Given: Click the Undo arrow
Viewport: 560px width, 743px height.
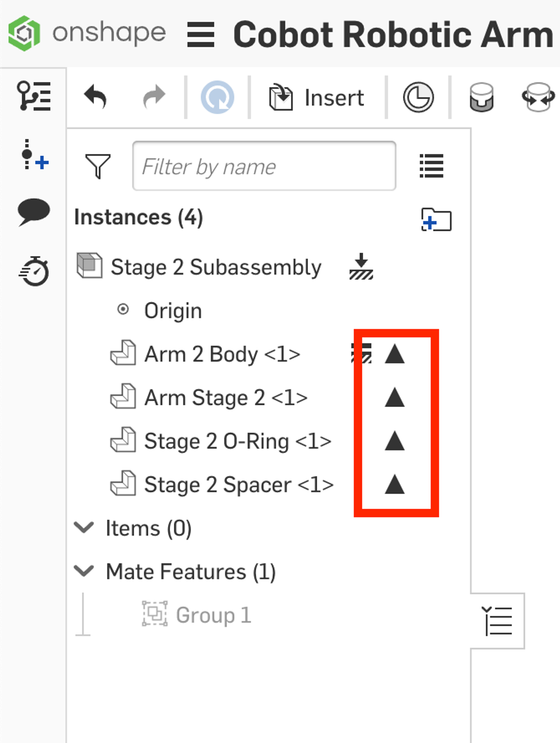Looking at the screenshot, I should (x=95, y=97).
